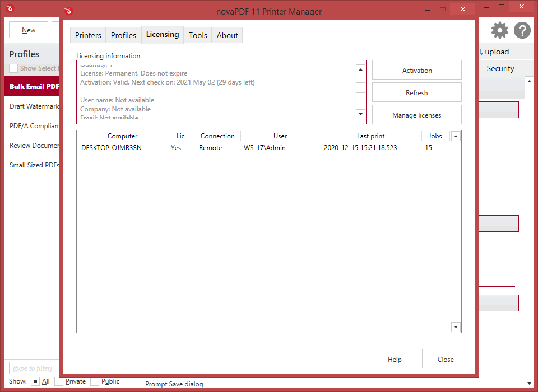Click novaPDF logo in main window corner
538x392 pixels.
click(x=9, y=8)
